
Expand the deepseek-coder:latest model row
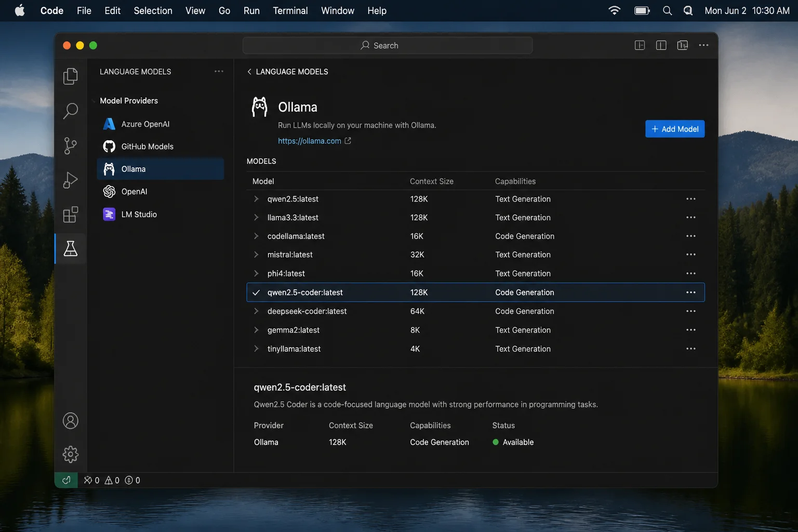pyautogui.click(x=256, y=311)
